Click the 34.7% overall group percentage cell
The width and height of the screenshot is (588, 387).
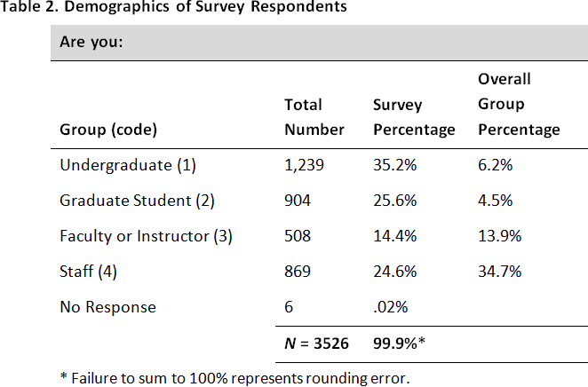[498, 272]
